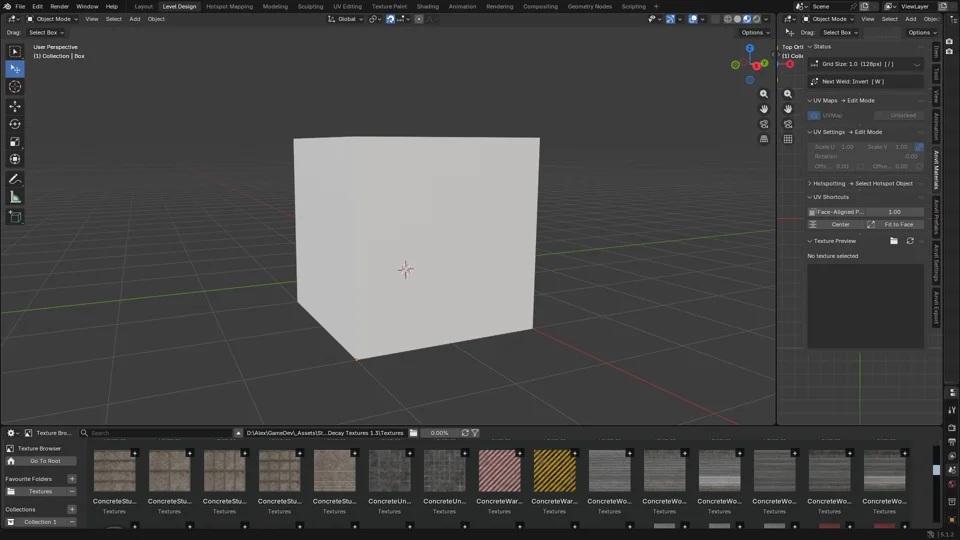Viewport: 960px width, 540px height.
Task: Open the File menu
Action: (20, 6)
